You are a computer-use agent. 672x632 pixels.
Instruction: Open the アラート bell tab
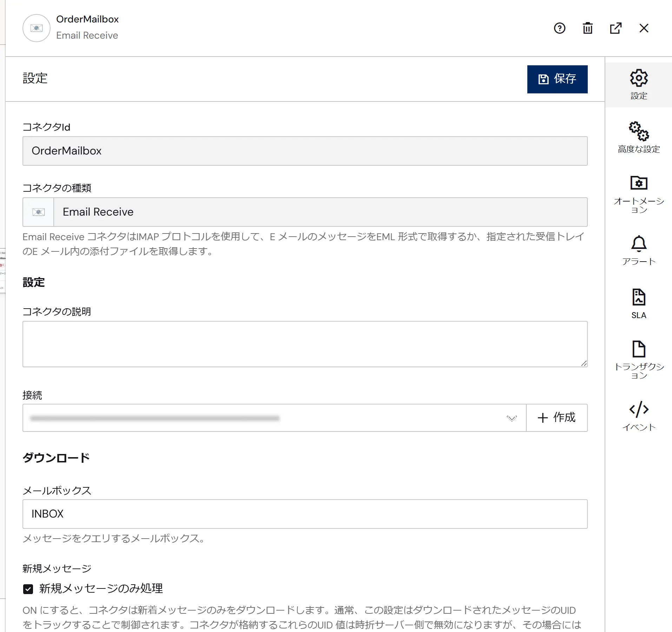(639, 250)
